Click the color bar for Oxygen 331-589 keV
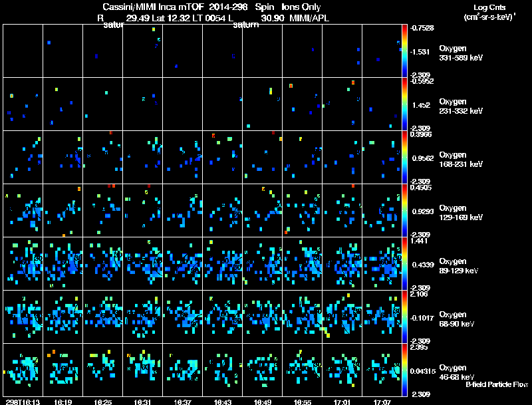 [406, 51]
